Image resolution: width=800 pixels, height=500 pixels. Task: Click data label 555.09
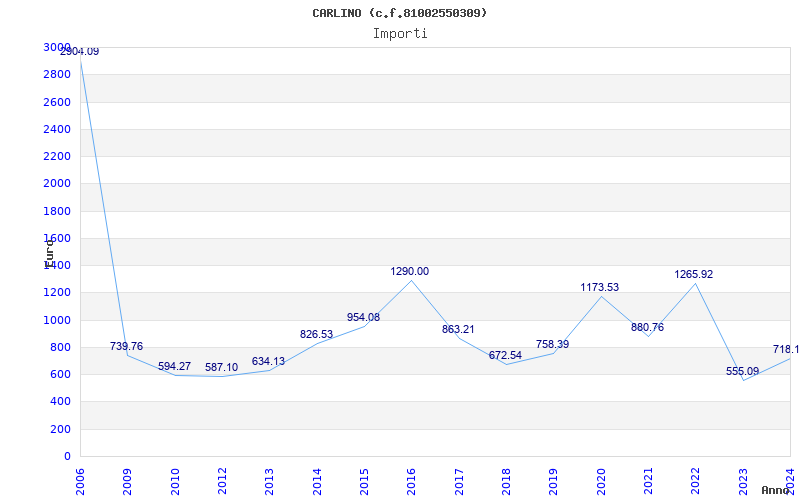click(x=742, y=371)
